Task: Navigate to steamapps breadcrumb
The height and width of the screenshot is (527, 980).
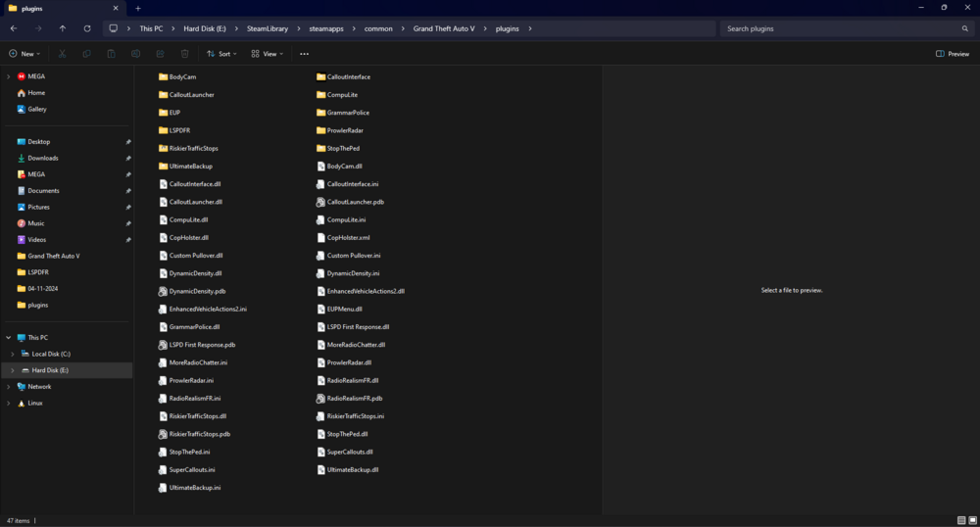Action: [x=326, y=28]
